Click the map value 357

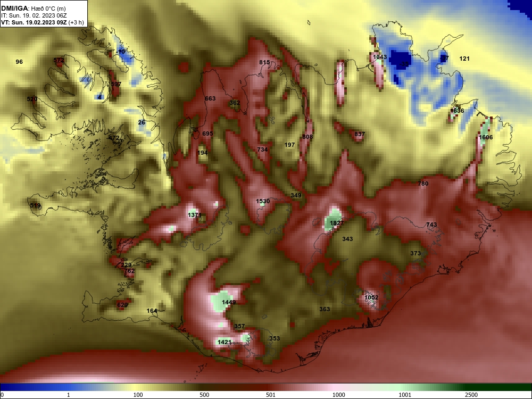(x=239, y=327)
